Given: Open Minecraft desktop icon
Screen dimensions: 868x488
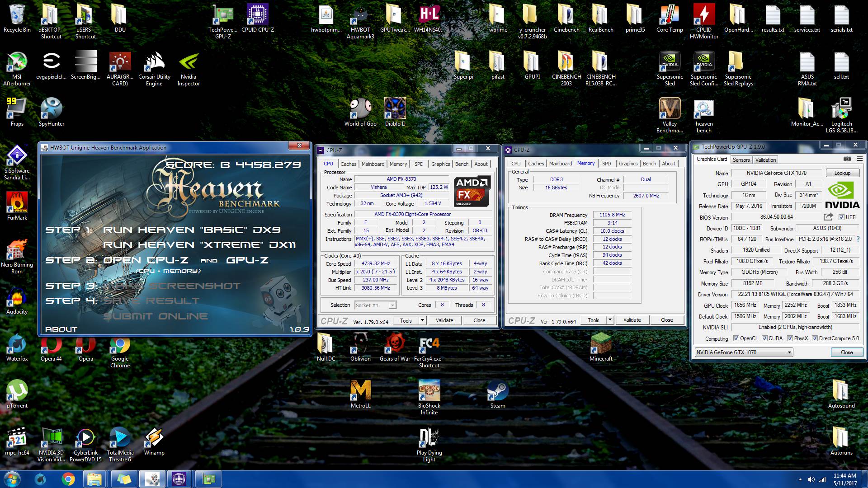Looking at the screenshot, I should [601, 347].
